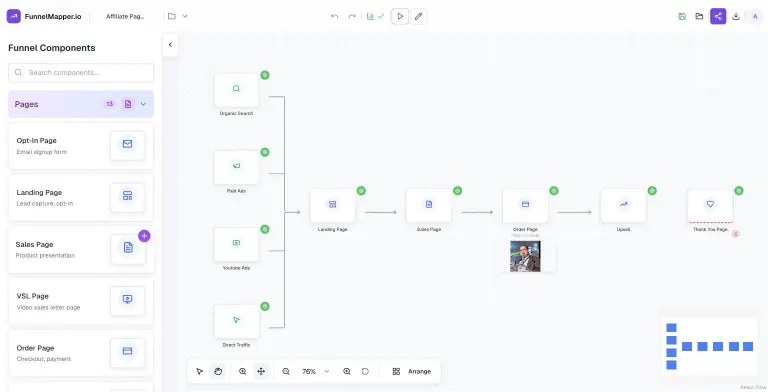Click the VSL Page monitor icon

click(x=127, y=300)
